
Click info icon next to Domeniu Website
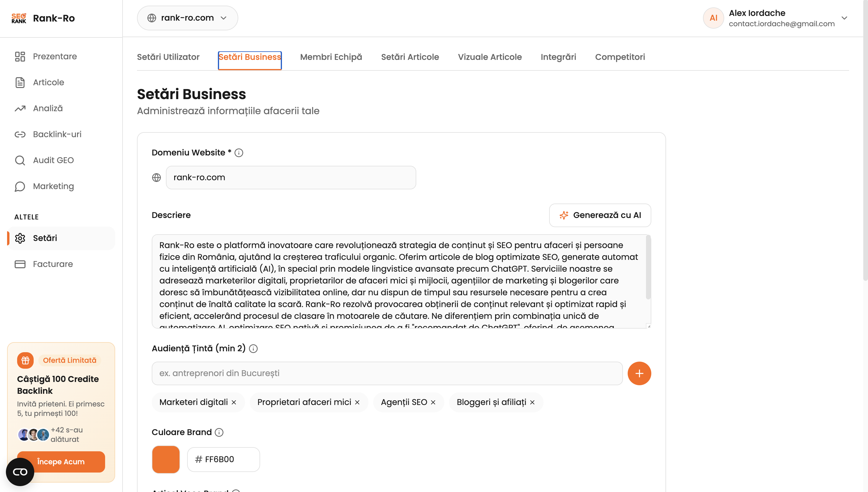point(239,153)
